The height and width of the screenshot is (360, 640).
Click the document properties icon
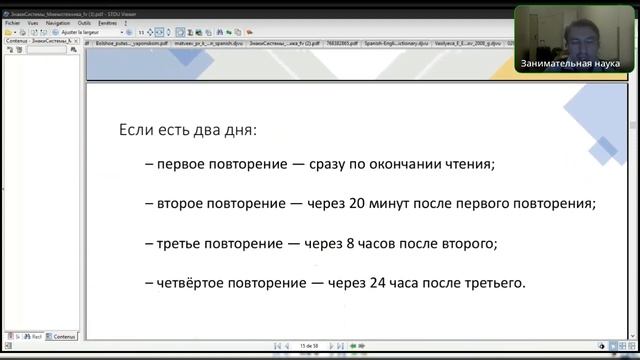238,32
